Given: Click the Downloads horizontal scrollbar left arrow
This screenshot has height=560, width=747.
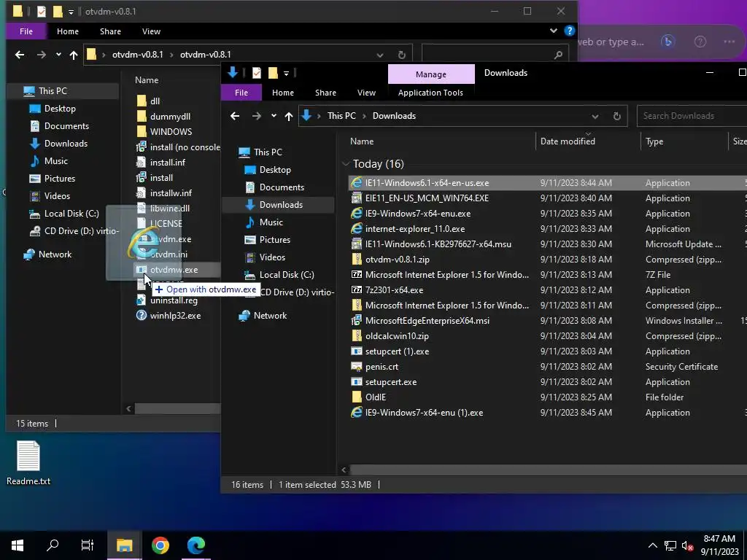Looking at the screenshot, I should coord(344,470).
